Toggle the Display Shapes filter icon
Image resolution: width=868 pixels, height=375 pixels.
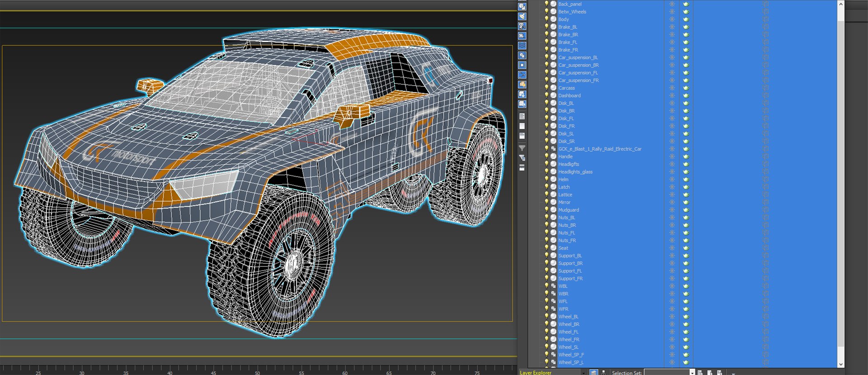point(522,7)
